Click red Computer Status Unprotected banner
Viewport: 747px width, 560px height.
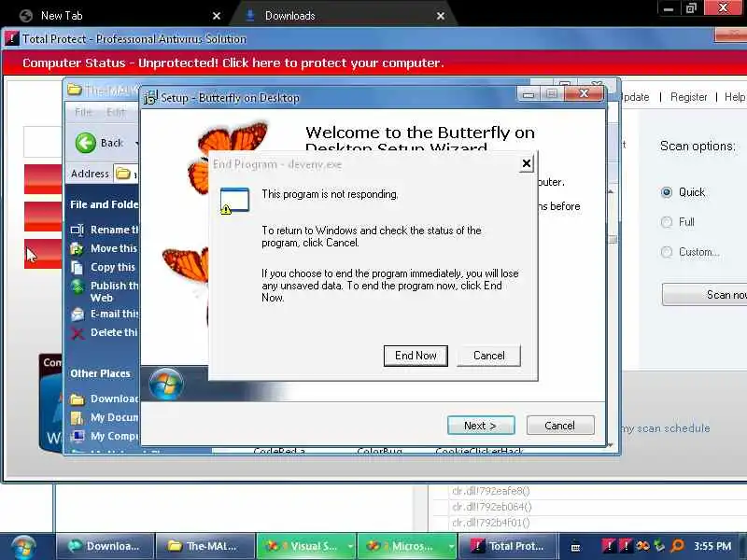point(374,63)
